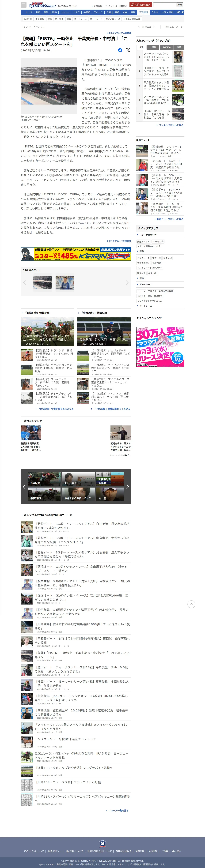The width and height of the screenshot is (205, 868).
Task: Click ランキングをもっと見る link
Action: (x=171, y=125)
